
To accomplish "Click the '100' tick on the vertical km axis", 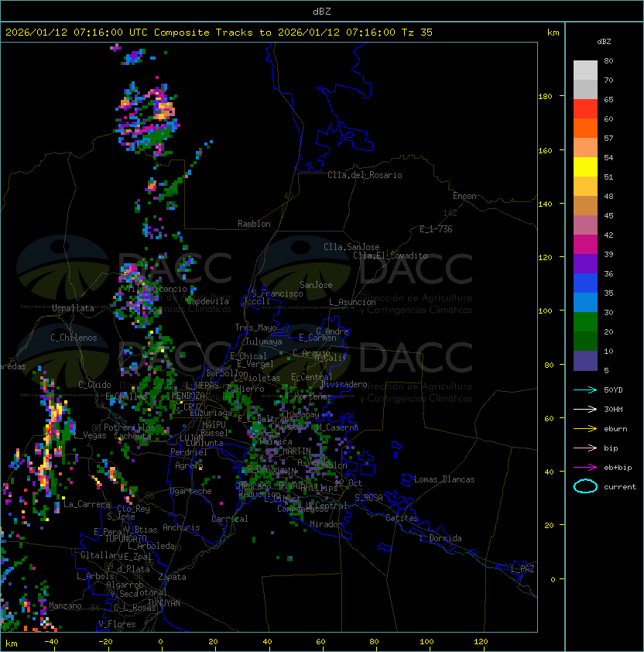I will 545,311.
